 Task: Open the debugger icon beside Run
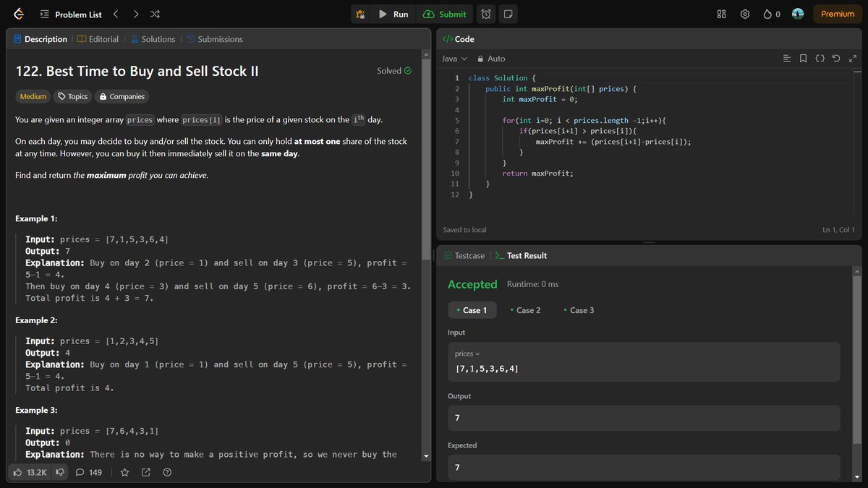point(359,14)
